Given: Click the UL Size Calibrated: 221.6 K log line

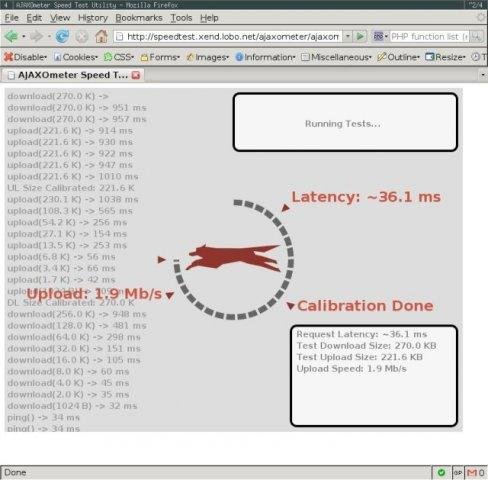Looking at the screenshot, I should [x=71, y=188].
